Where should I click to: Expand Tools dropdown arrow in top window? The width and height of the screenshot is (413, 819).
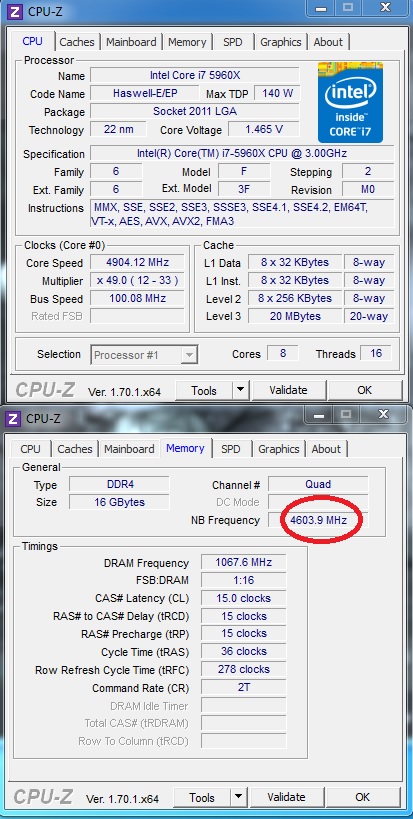[x=240, y=390]
